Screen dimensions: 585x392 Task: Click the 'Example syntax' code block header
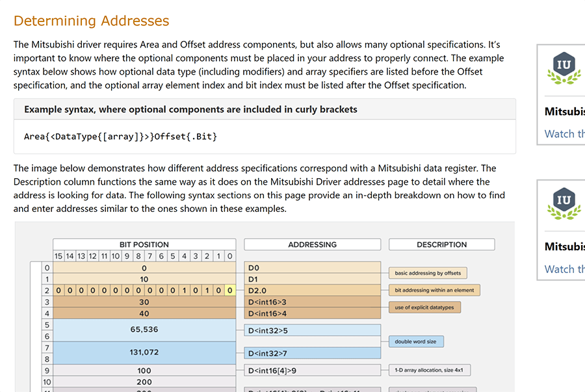point(265,109)
